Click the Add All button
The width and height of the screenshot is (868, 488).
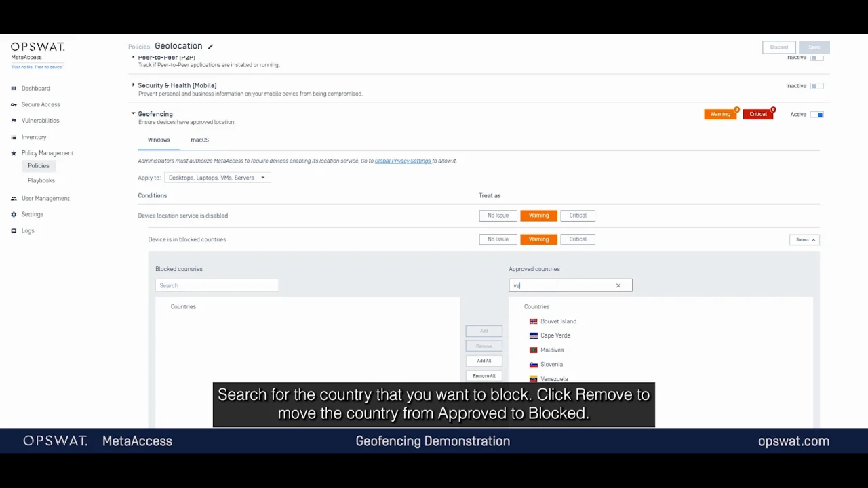[484, 361]
